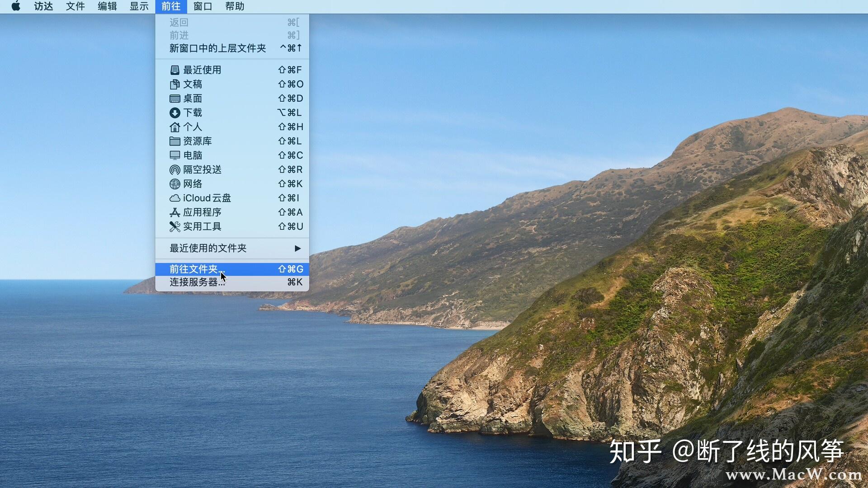
Task: Click the 个人 home house icon
Action: pyautogui.click(x=175, y=127)
